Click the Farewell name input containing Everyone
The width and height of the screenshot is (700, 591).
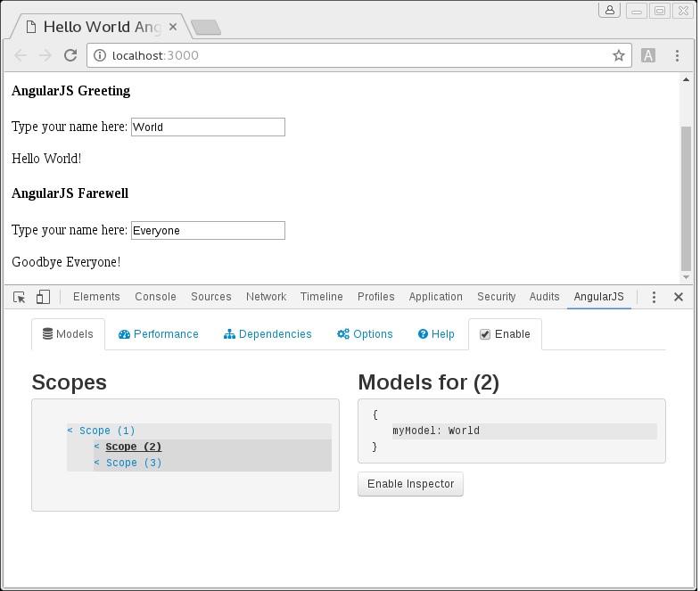point(208,230)
